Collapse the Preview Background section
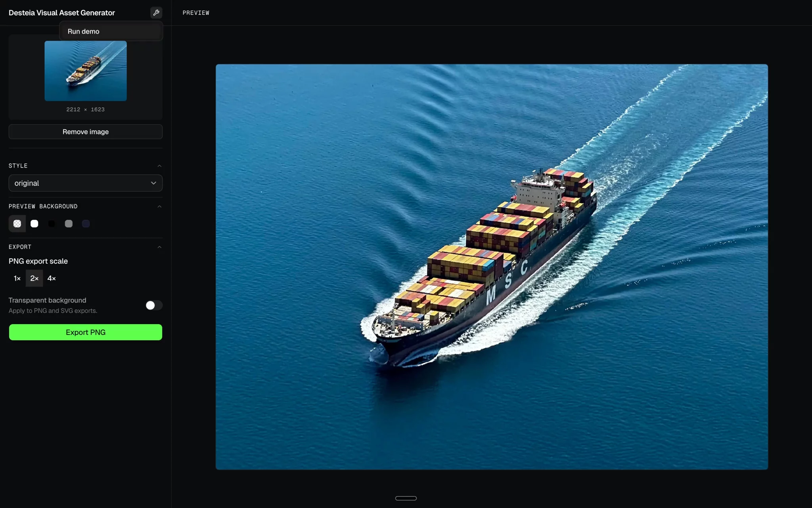Screen dimensions: 812x508 pyautogui.click(x=159, y=206)
